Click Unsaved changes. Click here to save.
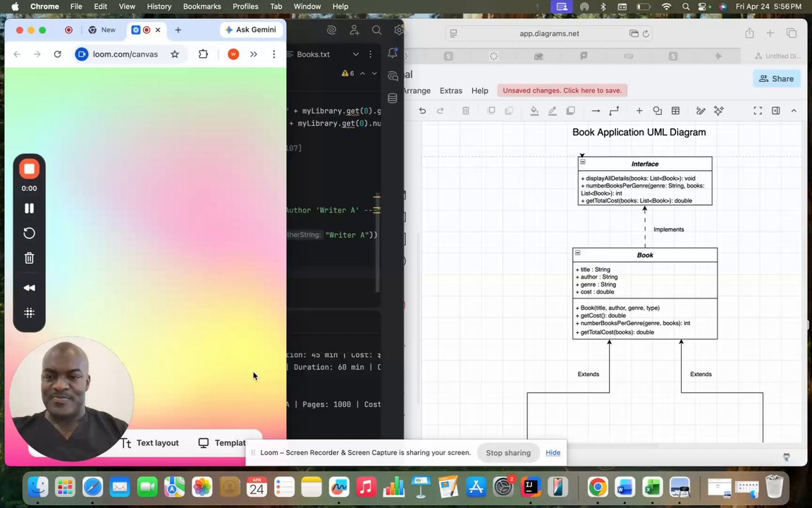Image resolution: width=812 pixels, height=508 pixels. pos(562,90)
